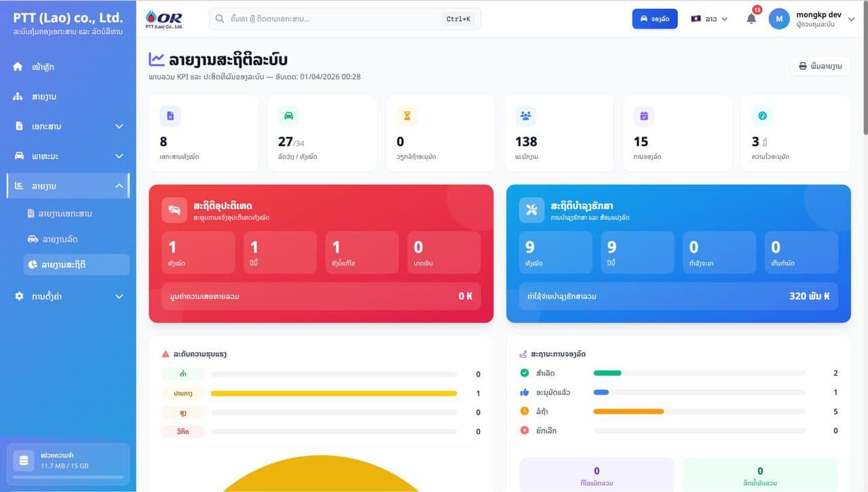Click the gauge icon on the 3-year card
The width and height of the screenshot is (868, 492).
point(762,116)
